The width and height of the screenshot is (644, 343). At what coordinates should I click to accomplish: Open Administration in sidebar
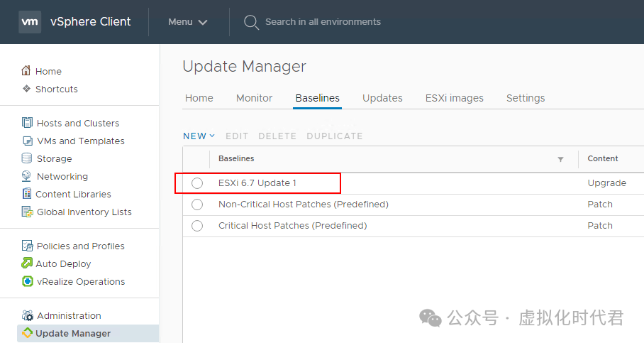click(x=69, y=315)
